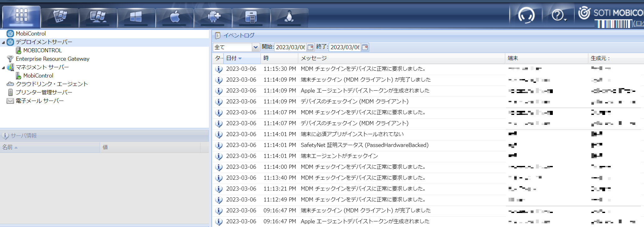Screen dimensions: 644x227
Task: Select the マネジメント サーバー tree item
Action: coord(42,67)
